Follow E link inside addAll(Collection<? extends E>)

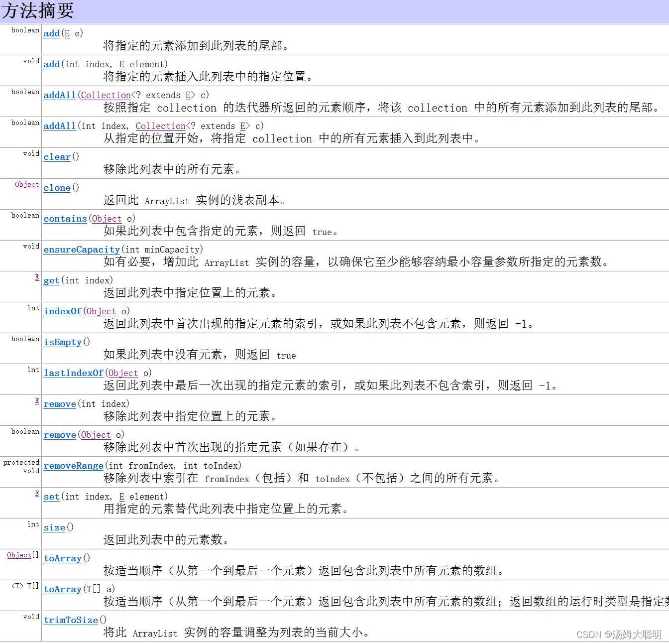coord(188,95)
